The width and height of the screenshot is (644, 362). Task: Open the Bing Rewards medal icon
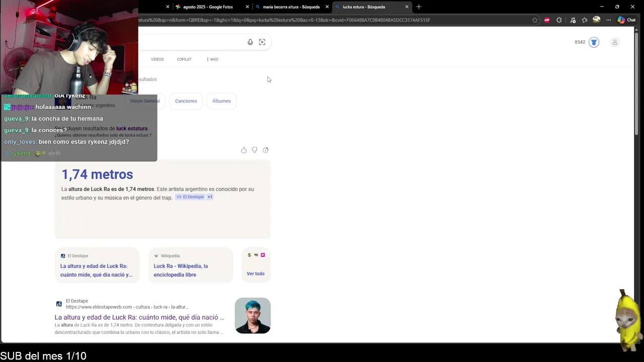point(594,42)
